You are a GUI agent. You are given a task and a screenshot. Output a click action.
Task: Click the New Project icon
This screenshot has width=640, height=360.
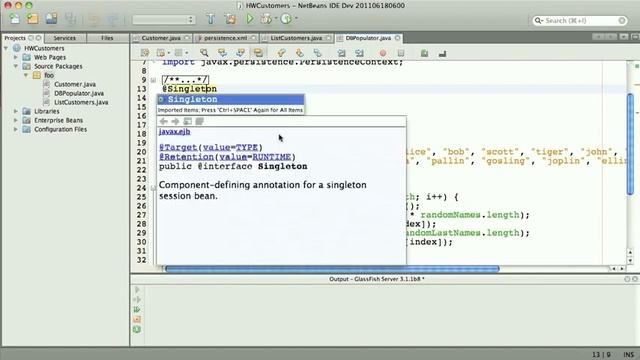(33, 19)
